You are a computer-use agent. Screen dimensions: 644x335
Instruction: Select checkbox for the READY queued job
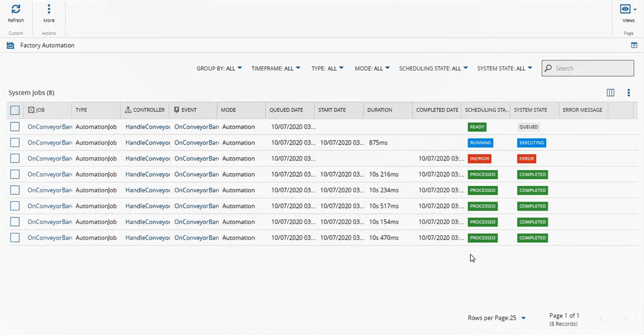15,127
